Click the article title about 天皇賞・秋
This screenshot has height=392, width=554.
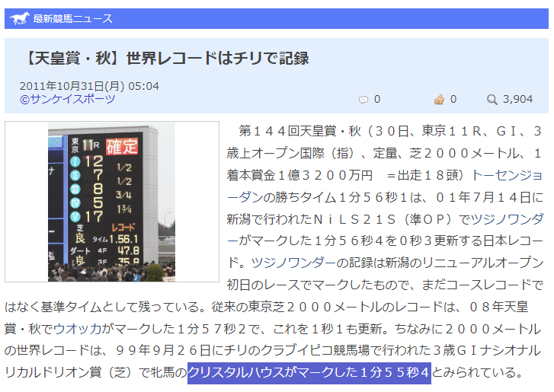(x=165, y=59)
